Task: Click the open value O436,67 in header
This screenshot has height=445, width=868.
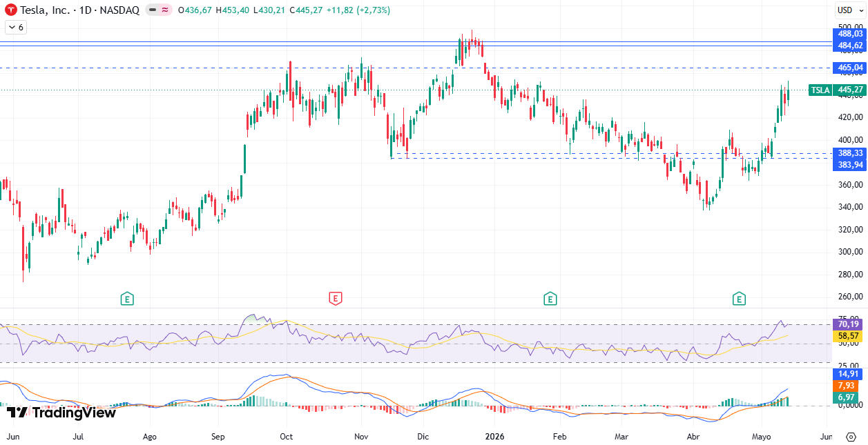Action: pos(195,10)
